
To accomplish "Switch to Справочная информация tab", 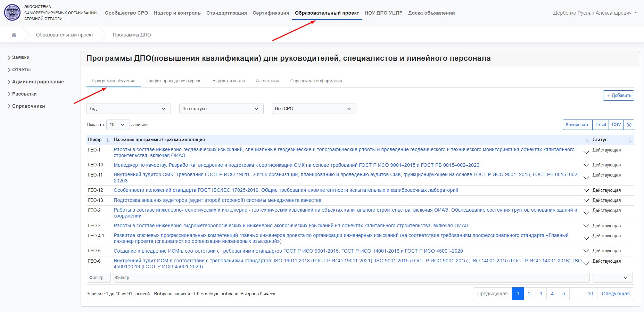I will pyautogui.click(x=316, y=81).
